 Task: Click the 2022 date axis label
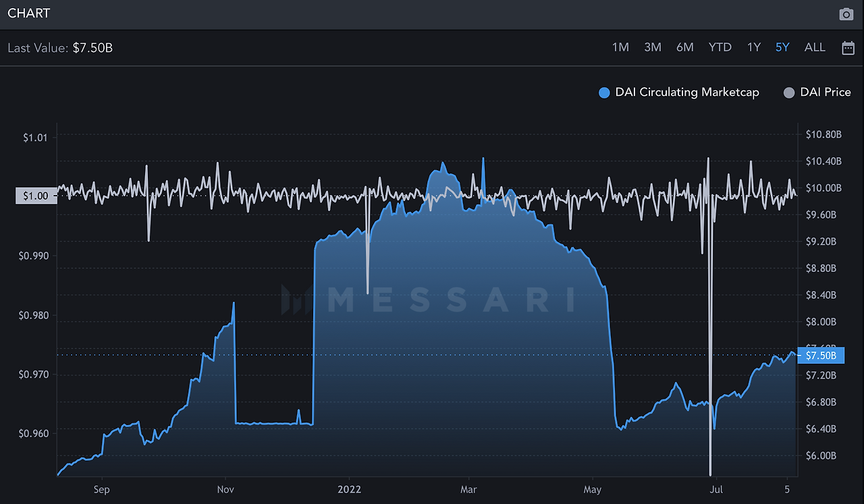coord(350,489)
